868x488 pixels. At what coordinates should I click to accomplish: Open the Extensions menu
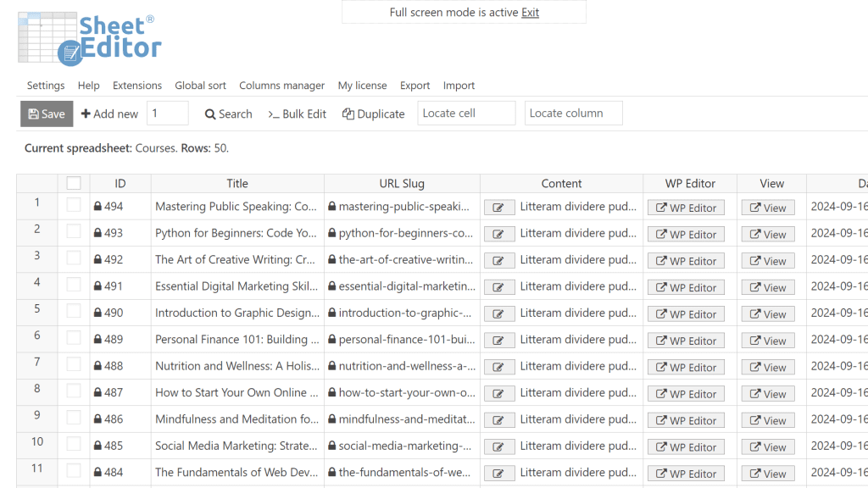137,86
